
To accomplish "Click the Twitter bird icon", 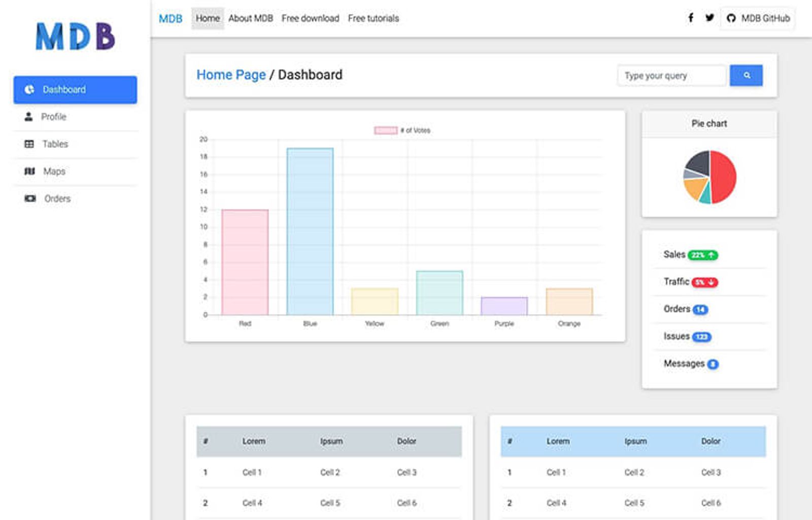I will (709, 18).
